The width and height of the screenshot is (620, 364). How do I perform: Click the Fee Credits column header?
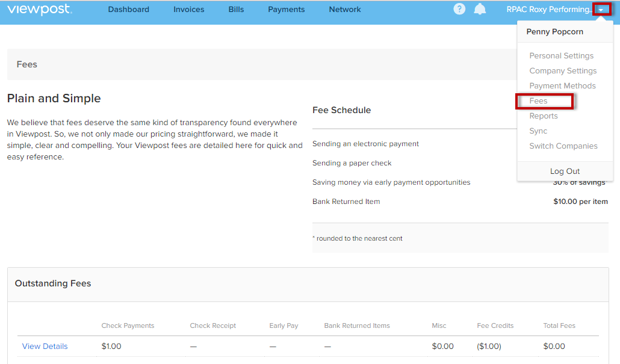click(495, 325)
